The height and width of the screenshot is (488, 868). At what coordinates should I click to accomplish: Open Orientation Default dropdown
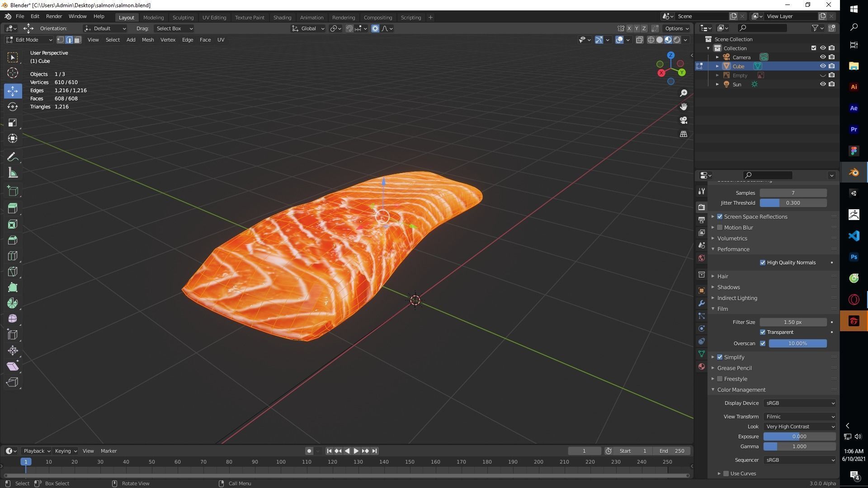click(105, 28)
